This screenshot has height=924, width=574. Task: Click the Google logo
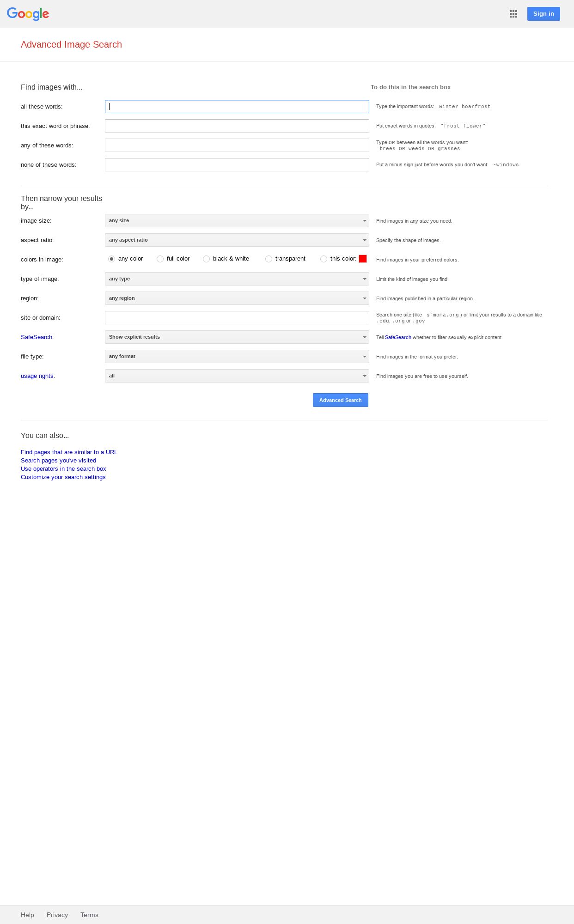point(28,14)
